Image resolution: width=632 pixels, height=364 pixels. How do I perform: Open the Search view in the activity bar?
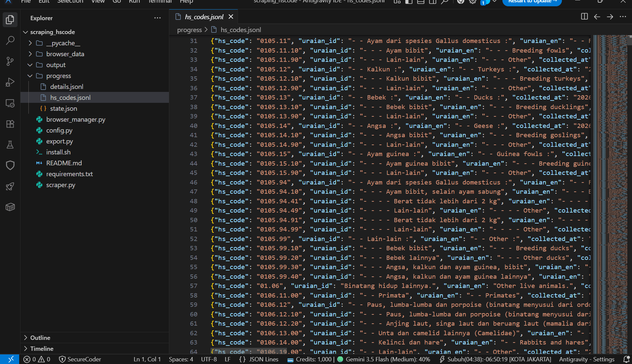(x=10, y=40)
